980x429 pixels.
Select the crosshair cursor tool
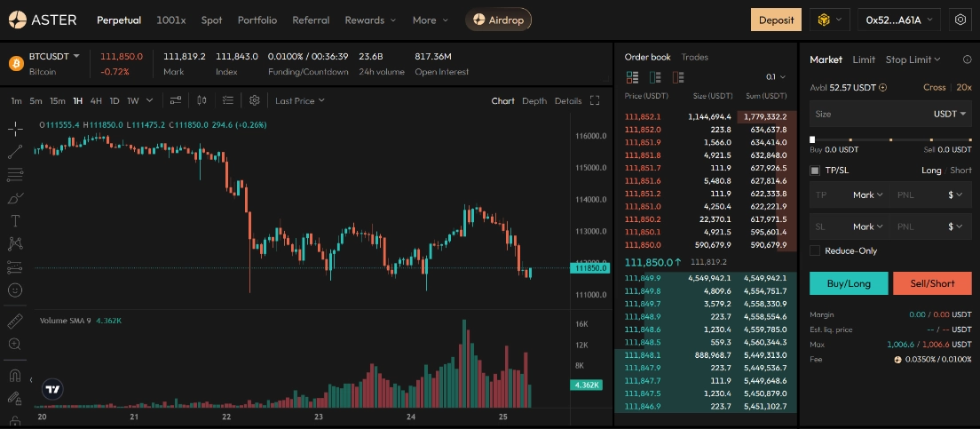click(15, 128)
